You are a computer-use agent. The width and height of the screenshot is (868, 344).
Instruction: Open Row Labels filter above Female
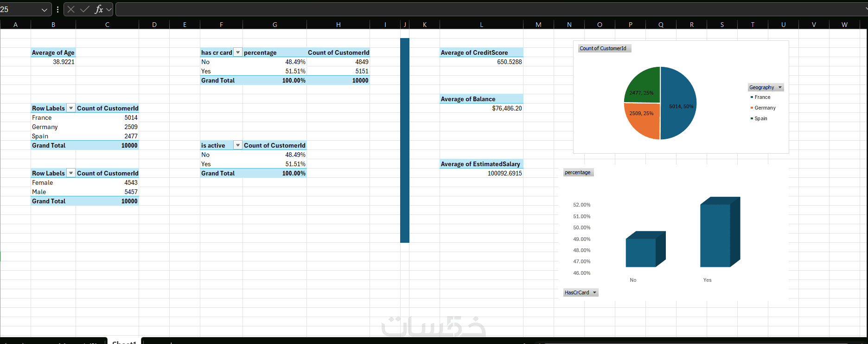(71, 173)
